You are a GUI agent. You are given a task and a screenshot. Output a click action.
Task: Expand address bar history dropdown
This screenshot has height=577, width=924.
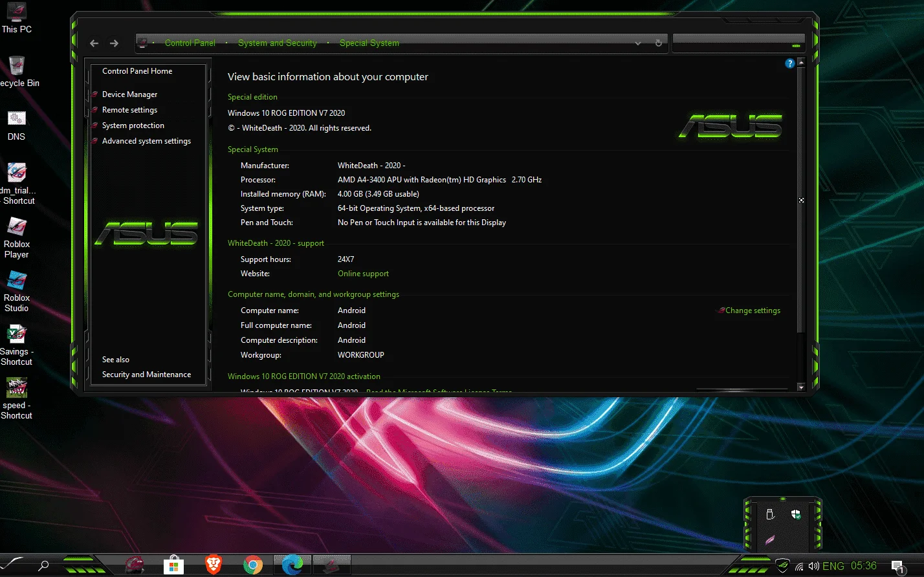tap(638, 43)
